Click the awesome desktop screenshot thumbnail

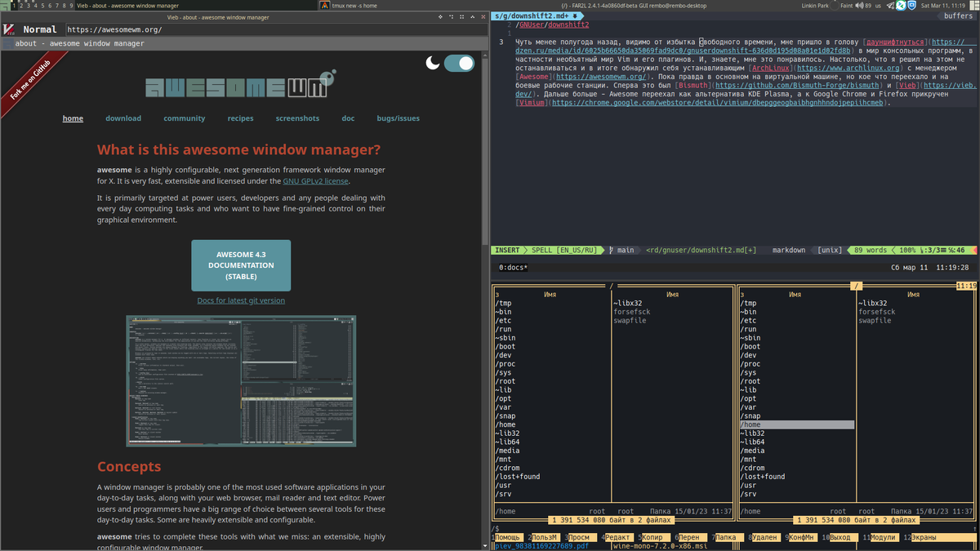(x=241, y=381)
